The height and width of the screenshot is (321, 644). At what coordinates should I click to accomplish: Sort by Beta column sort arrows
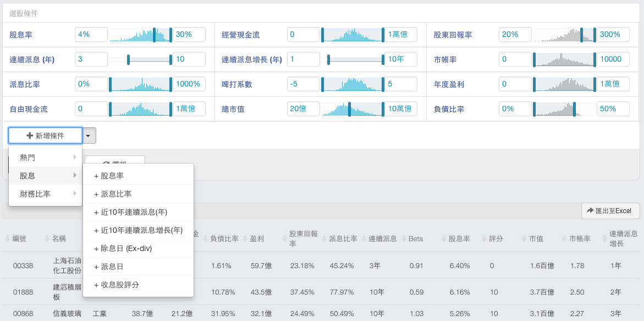point(404,238)
